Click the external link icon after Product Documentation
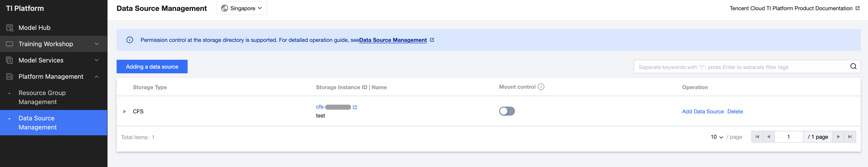The height and width of the screenshot is (167, 868). (x=858, y=8)
